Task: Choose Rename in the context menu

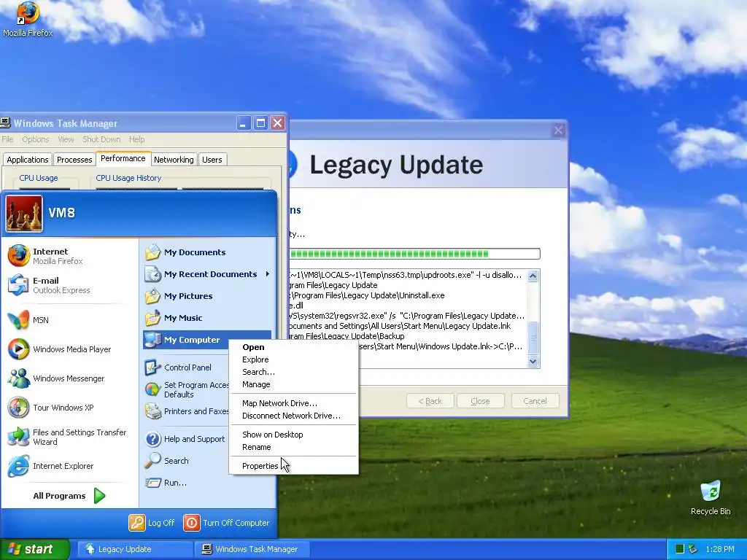Action: (293, 447)
